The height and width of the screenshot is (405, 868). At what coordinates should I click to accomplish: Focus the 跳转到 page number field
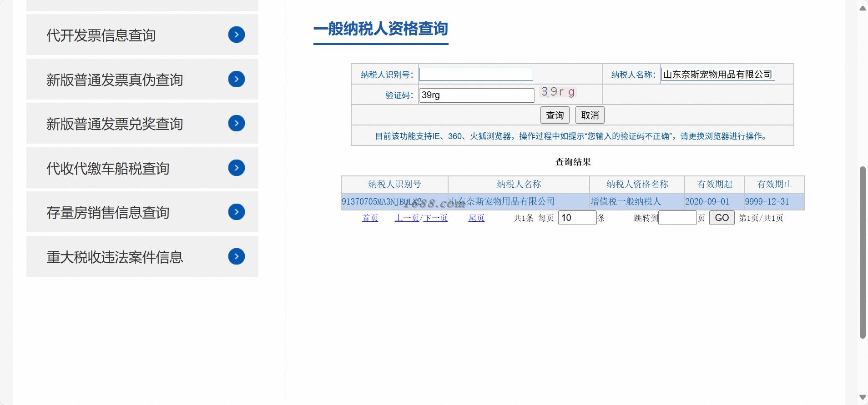tap(677, 218)
